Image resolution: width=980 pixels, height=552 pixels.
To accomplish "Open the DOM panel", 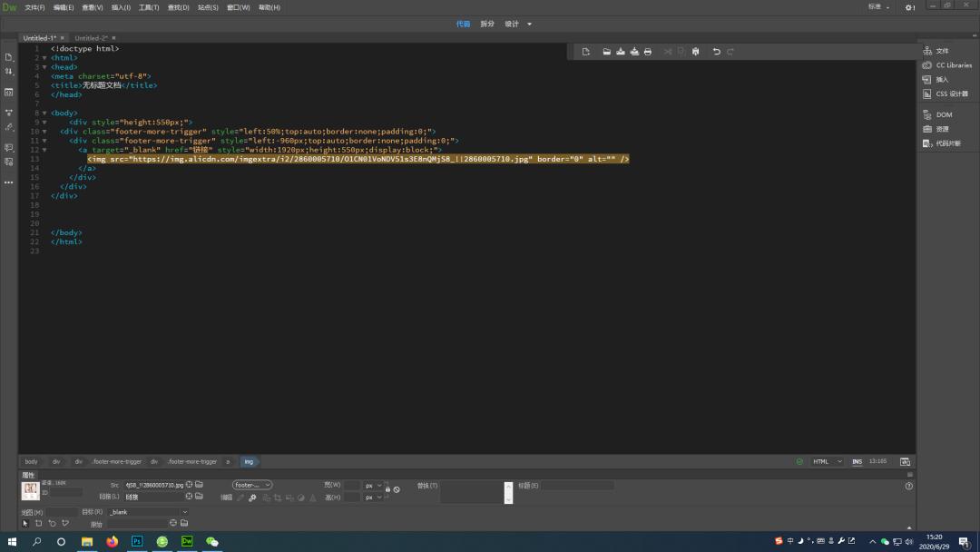I will [944, 114].
